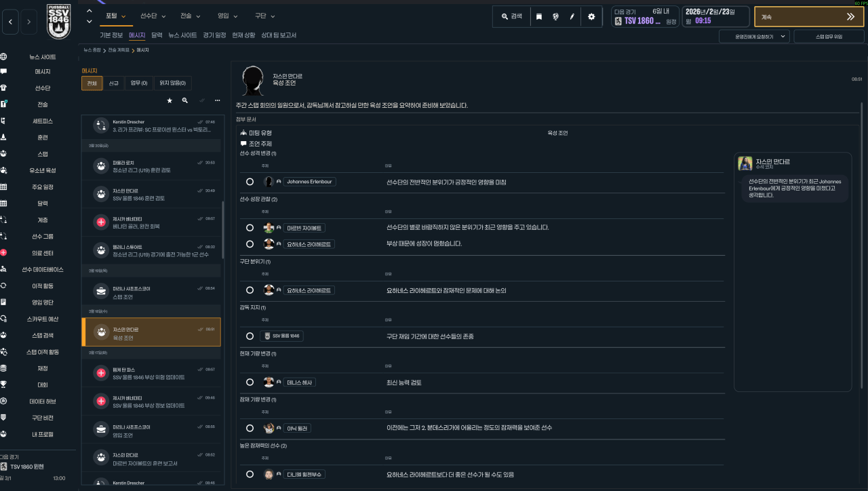Click the pencil notes icon in toolbar
This screenshot has height=491, width=868.
(x=572, y=16)
